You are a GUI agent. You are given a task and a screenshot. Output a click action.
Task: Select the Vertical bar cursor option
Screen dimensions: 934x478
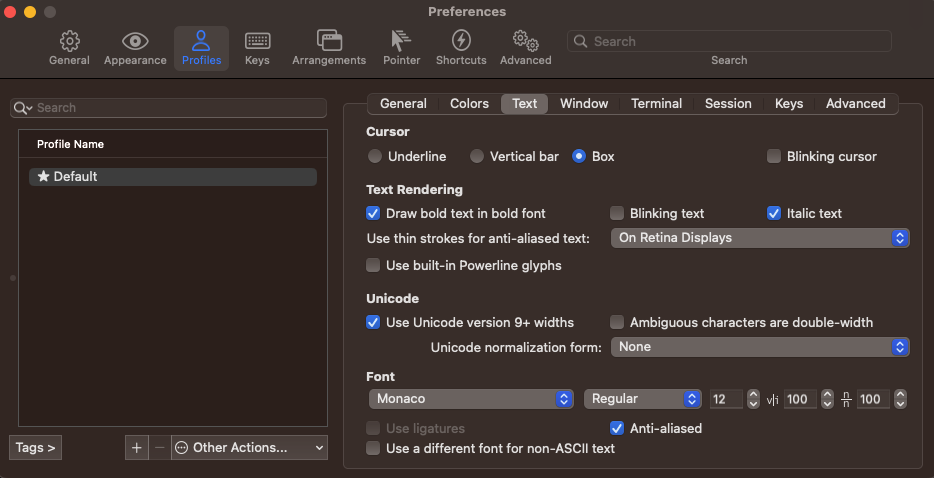[x=477, y=156]
